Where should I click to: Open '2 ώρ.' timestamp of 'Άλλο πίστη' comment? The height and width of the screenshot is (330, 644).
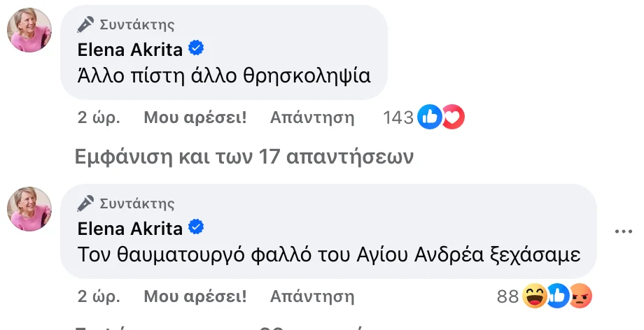[x=99, y=117]
